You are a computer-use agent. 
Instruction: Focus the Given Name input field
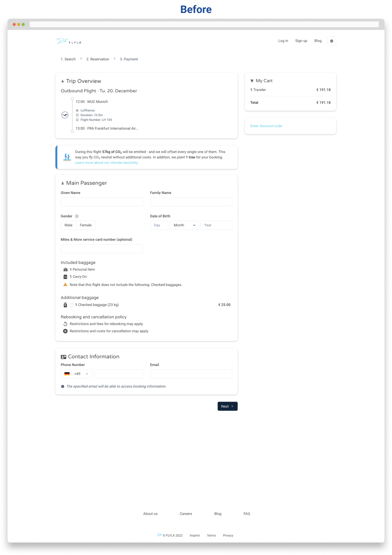(x=102, y=202)
